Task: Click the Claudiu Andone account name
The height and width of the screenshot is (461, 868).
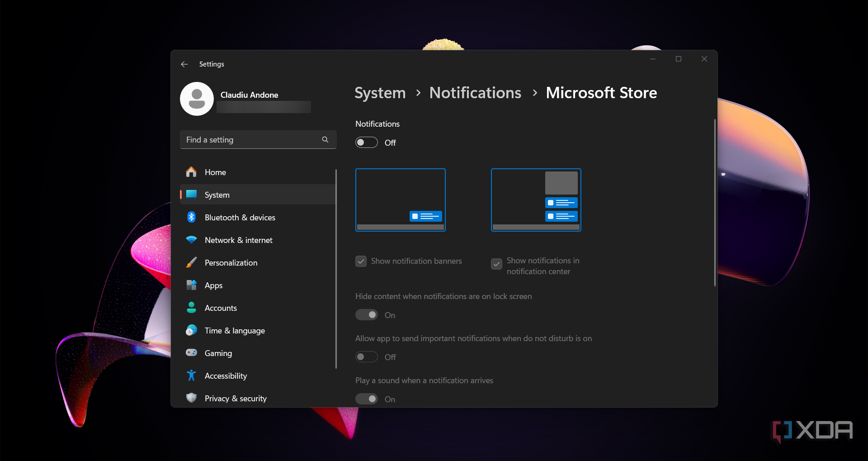Action: pos(249,95)
